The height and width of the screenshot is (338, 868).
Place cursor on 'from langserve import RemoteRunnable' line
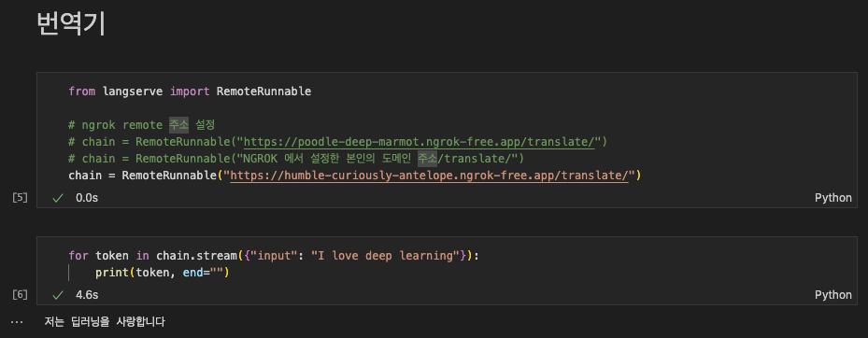click(x=190, y=92)
